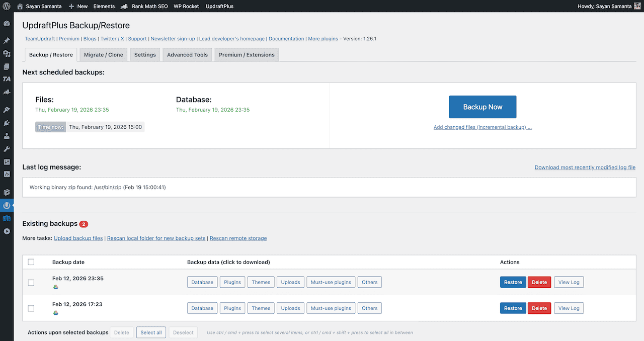Open the Appearance paintbrush sidebar icon
The image size is (644, 341).
point(7,110)
